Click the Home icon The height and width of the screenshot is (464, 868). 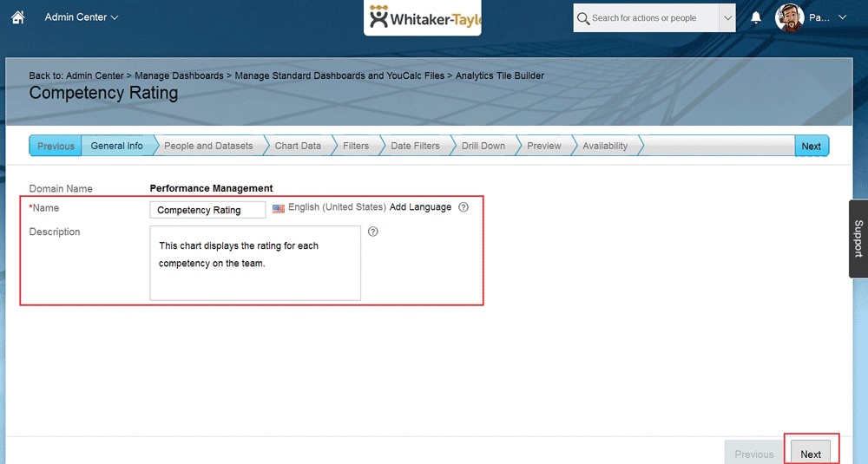(x=17, y=17)
